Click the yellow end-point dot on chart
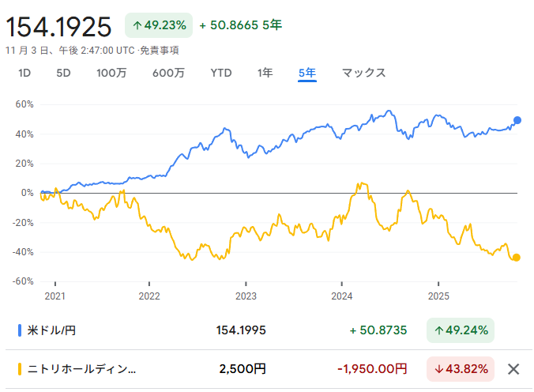The image size is (534, 392). point(517,258)
